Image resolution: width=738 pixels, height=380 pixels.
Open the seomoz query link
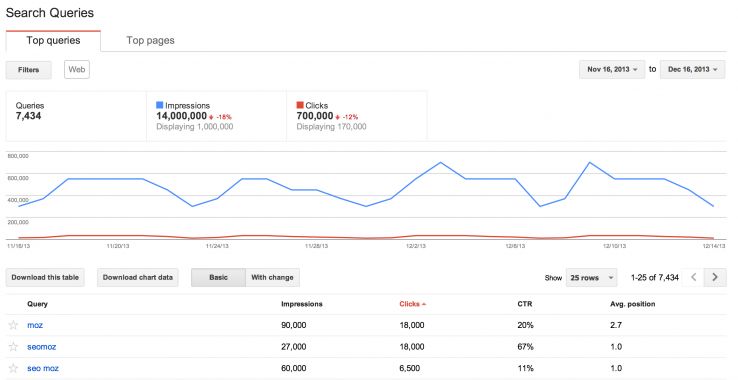(x=41, y=347)
